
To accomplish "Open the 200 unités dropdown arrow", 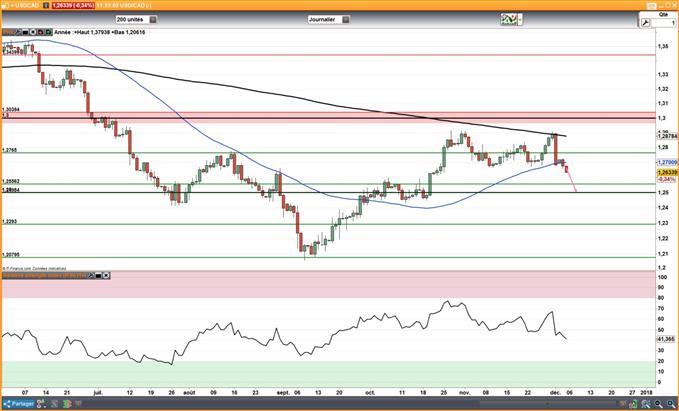I will coord(153,19).
